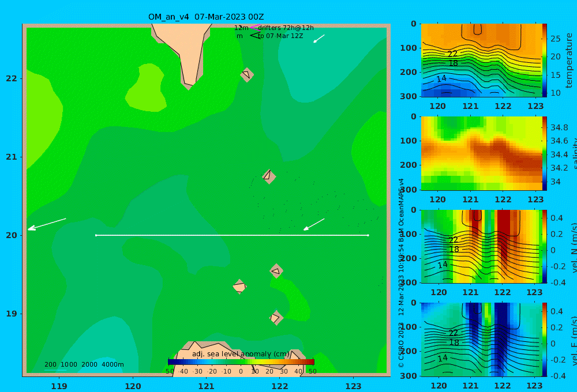Click latitude label 20 on the main map
Viewport: 577px width, 392px height.
click(12, 235)
